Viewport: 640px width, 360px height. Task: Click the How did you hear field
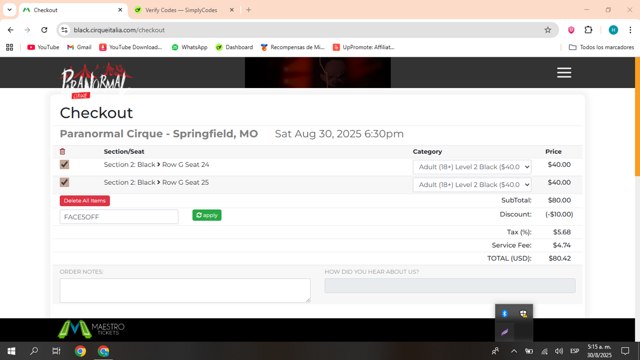(x=450, y=286)
